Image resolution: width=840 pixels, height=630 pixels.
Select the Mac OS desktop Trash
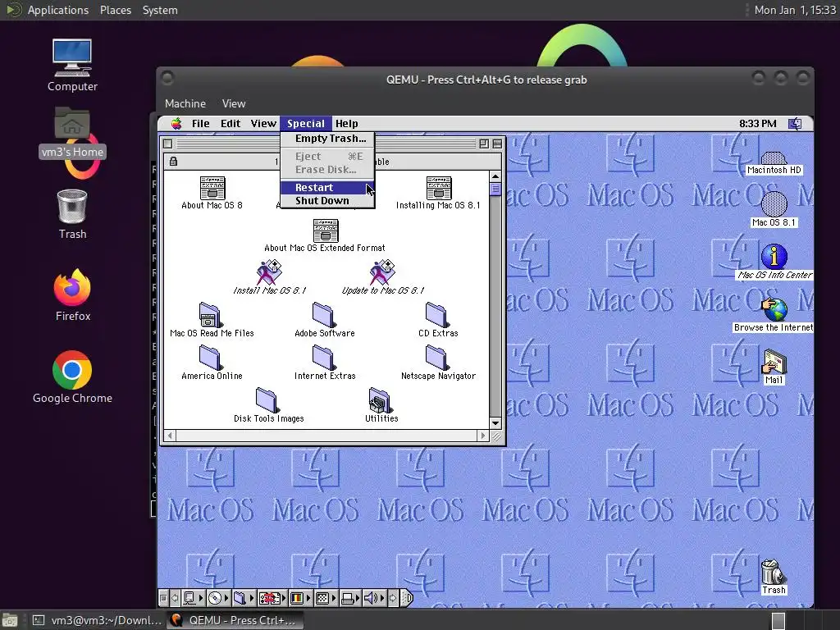tap(774, 577)
